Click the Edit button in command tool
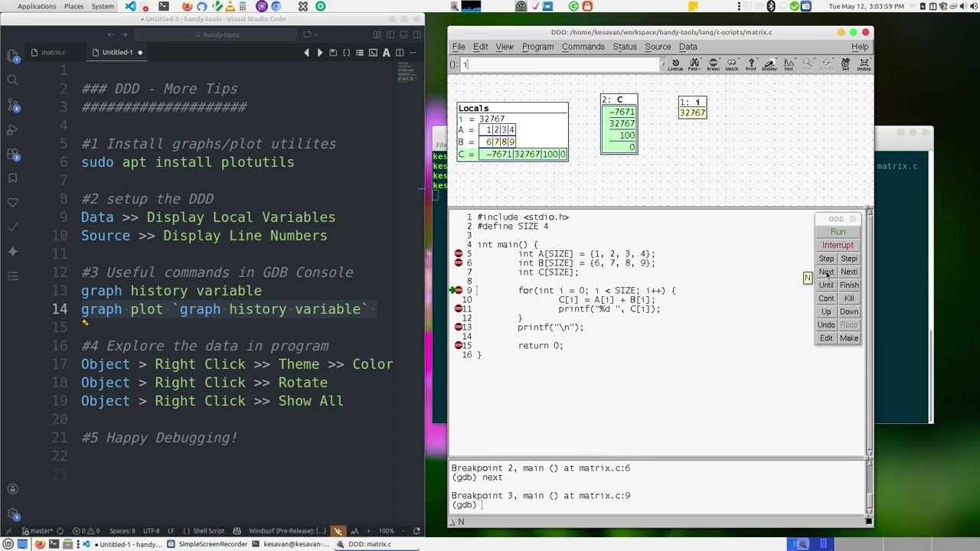 coord(826,338)
